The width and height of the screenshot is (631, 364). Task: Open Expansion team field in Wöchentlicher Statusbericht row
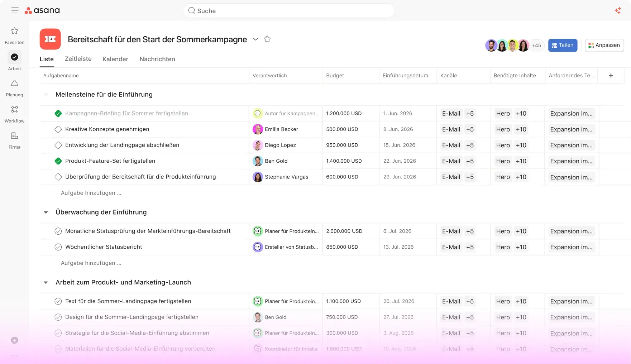[571, 247]
